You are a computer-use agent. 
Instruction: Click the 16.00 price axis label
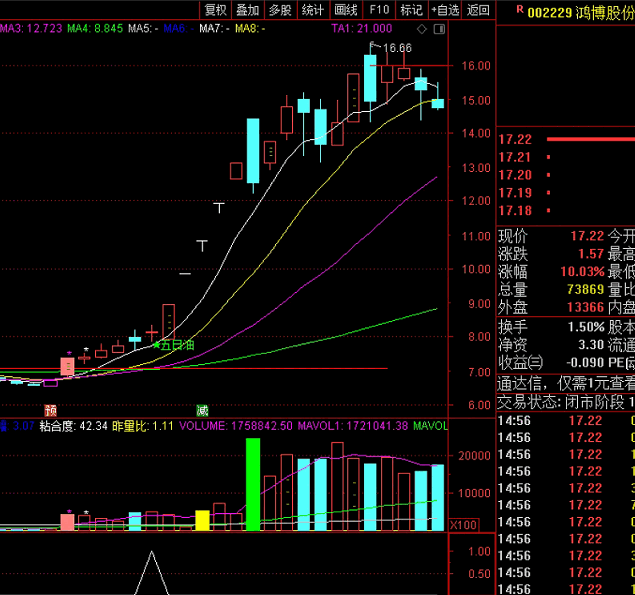[x=476, y=66]
